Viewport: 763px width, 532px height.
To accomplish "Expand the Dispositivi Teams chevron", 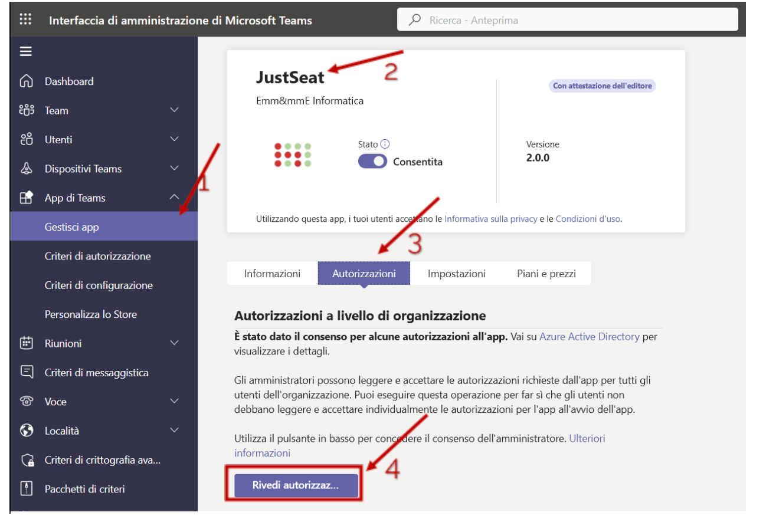I will [x=174, y=168].
